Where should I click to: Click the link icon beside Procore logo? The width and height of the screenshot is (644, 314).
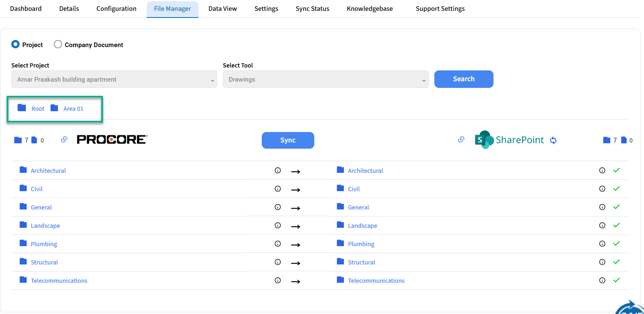pyautogui.click(x=64, y=140)
